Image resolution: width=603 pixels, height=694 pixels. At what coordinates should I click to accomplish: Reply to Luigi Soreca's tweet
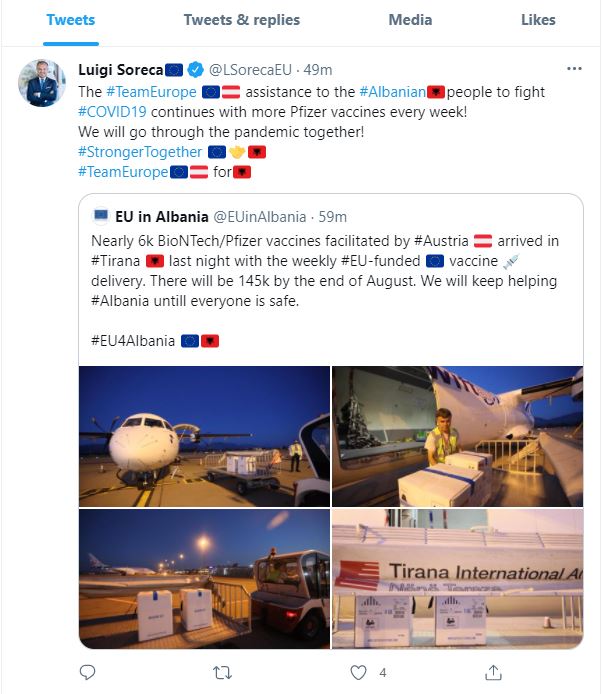click(x=87, y=671)
